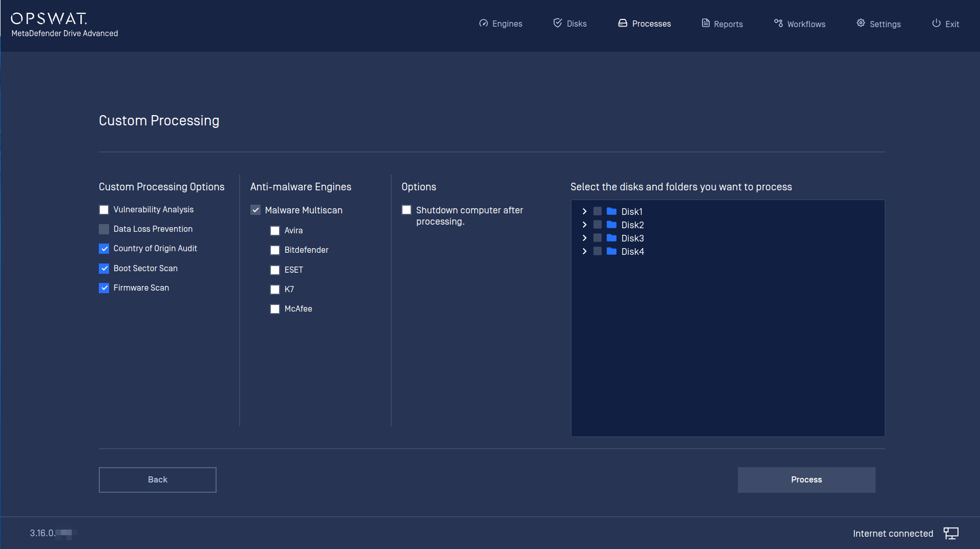Click the Settings gear icon
This screenshot has height=549, width=980.
point(861,24)
